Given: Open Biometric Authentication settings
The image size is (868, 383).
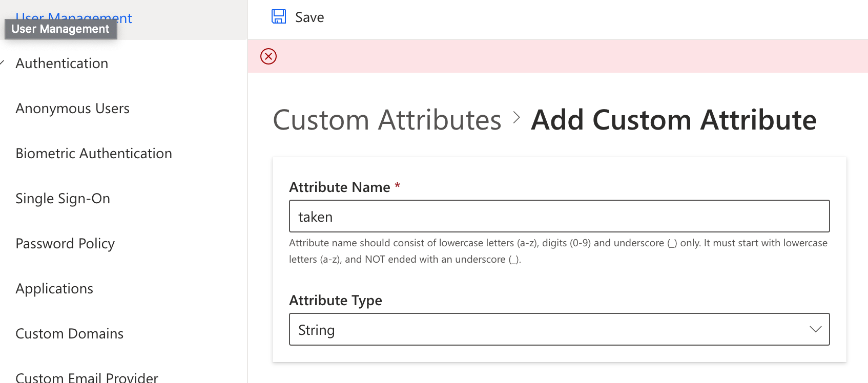Looking at the screenshot, I should (94, 154).
